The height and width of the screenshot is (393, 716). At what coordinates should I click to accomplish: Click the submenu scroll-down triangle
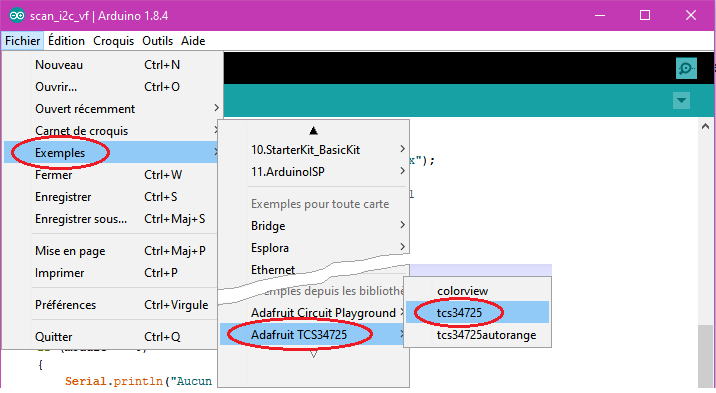click(x=313, y=354)
